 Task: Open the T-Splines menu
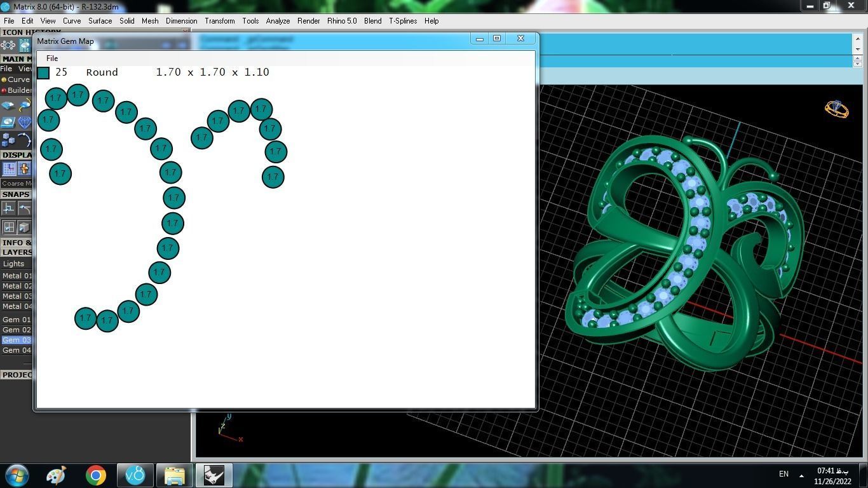coord(403,21)
